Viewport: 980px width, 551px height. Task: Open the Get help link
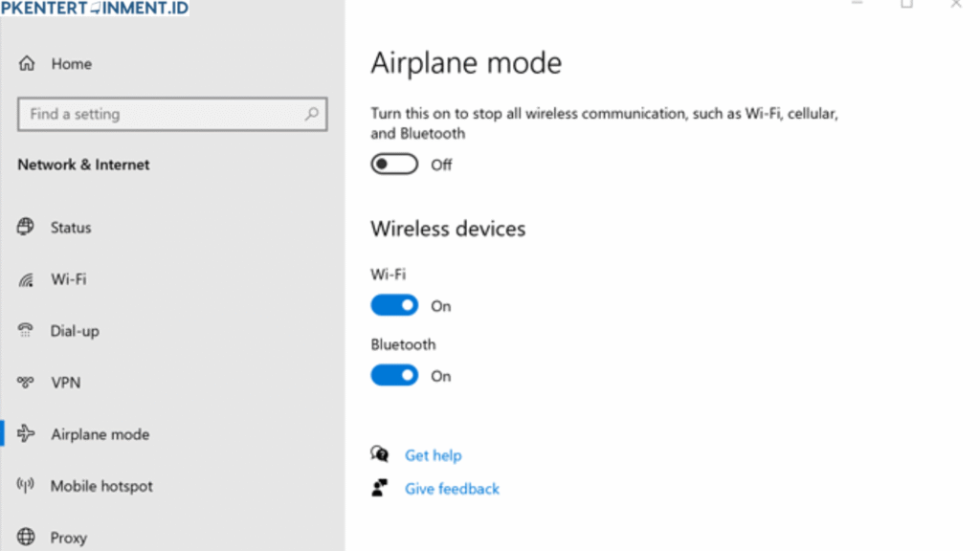[434, 454]
